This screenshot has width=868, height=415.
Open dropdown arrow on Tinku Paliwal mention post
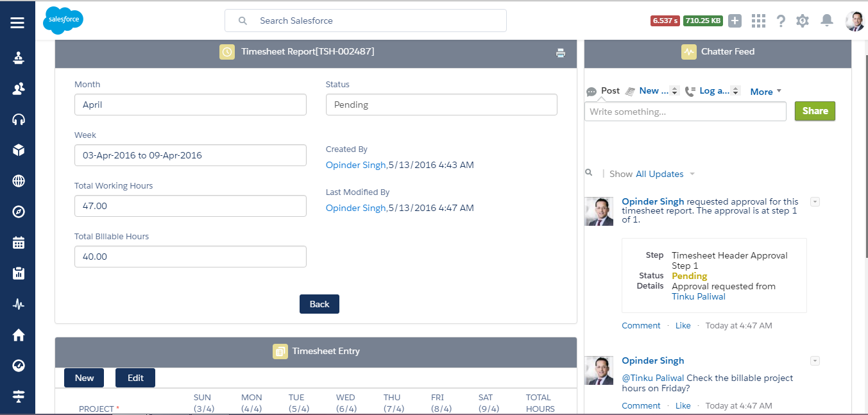tap(815, 360)
